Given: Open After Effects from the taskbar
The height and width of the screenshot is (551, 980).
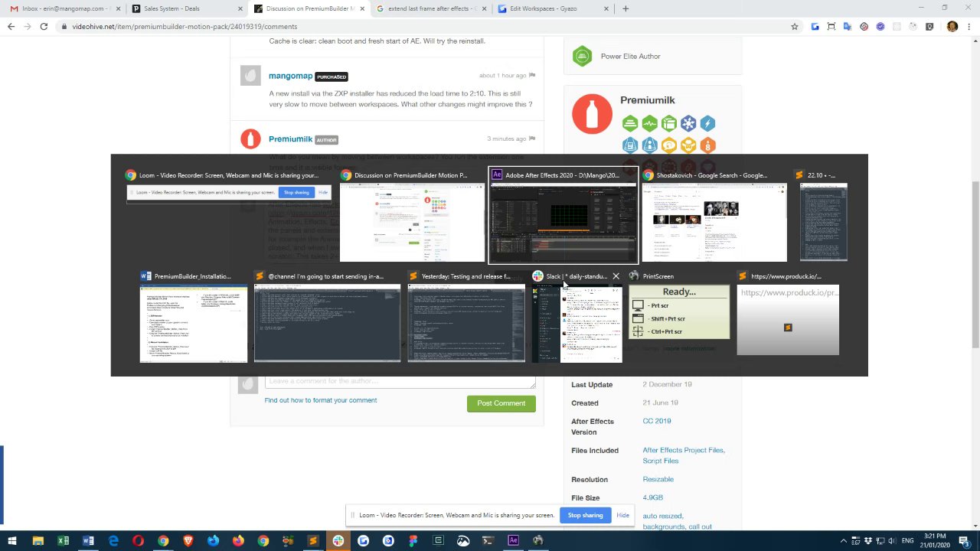Looking at the screenshot, I should click(x=513, y=541).
